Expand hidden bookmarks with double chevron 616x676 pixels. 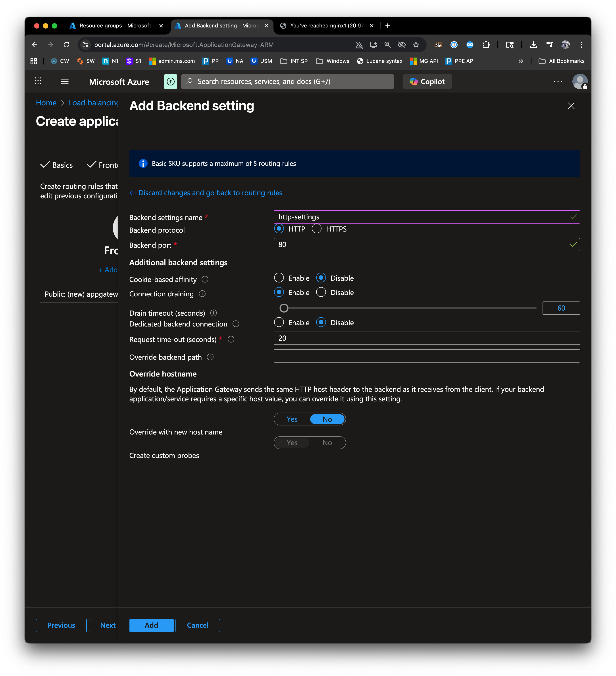[x=520, y=61]
